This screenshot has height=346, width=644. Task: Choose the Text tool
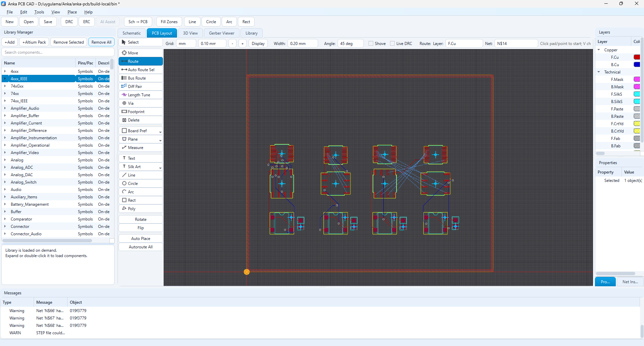[x=140, y=158]
